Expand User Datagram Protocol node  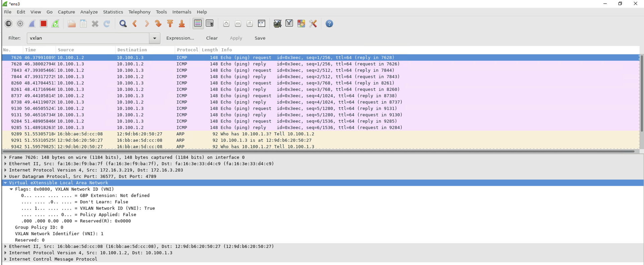tap(5, 177)
